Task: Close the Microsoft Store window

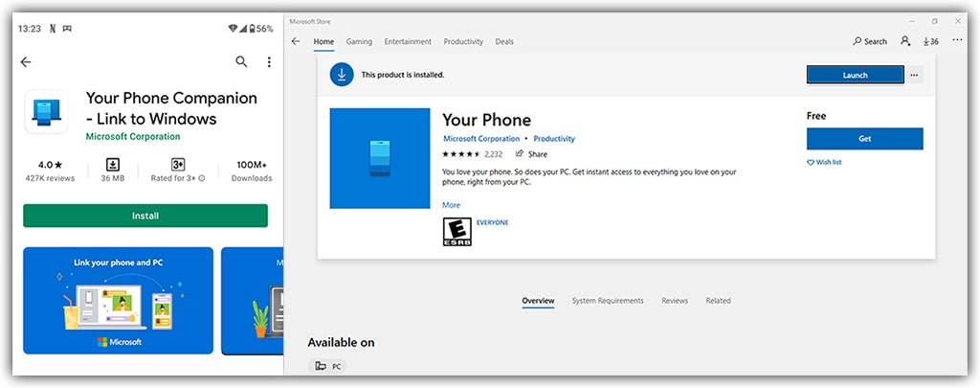Action: tap(957, 21)
